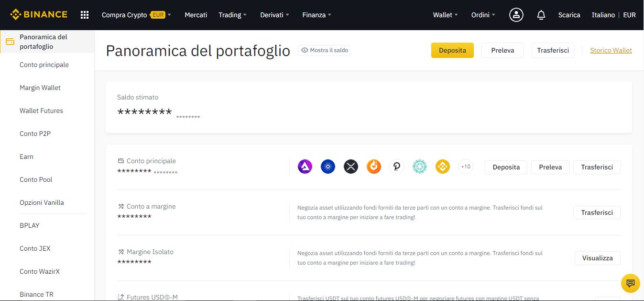Image resolution: width=644 pixels, height=301 pixels.
Task: Click the Panoramica del portafoglio page heading
Action: point(198,51)
